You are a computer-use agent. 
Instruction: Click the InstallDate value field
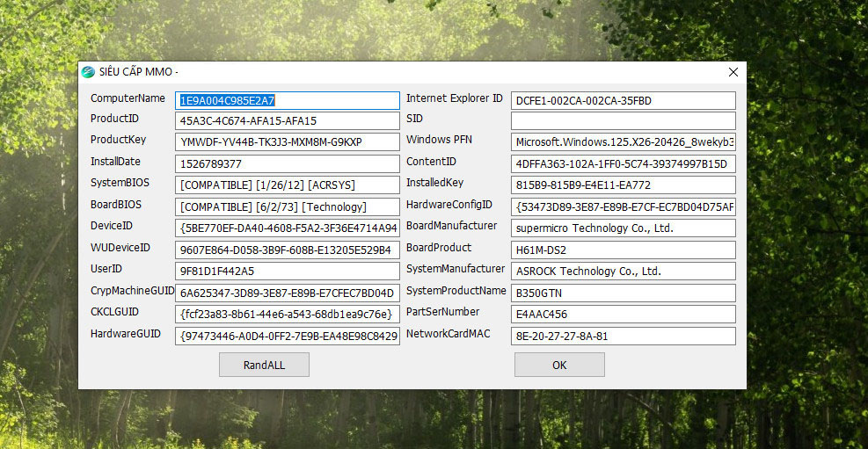pyautogui.click(x=288, y=163)
